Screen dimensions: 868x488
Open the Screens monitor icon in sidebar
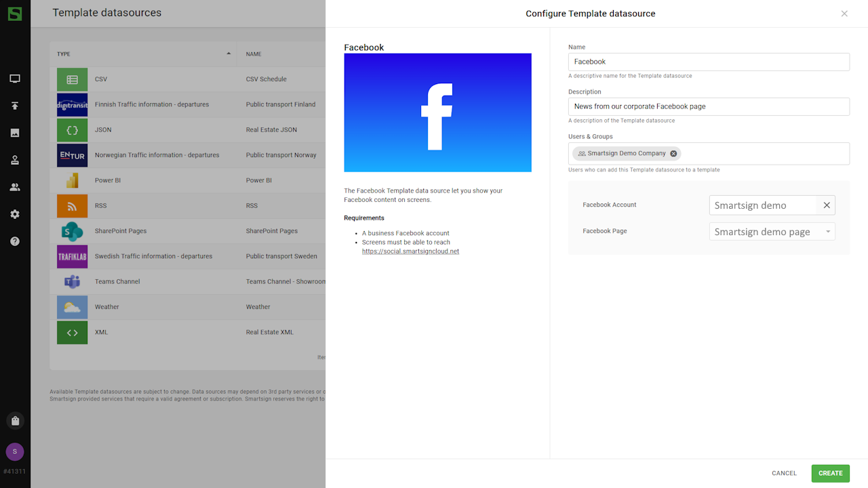[x=15, y=79]
